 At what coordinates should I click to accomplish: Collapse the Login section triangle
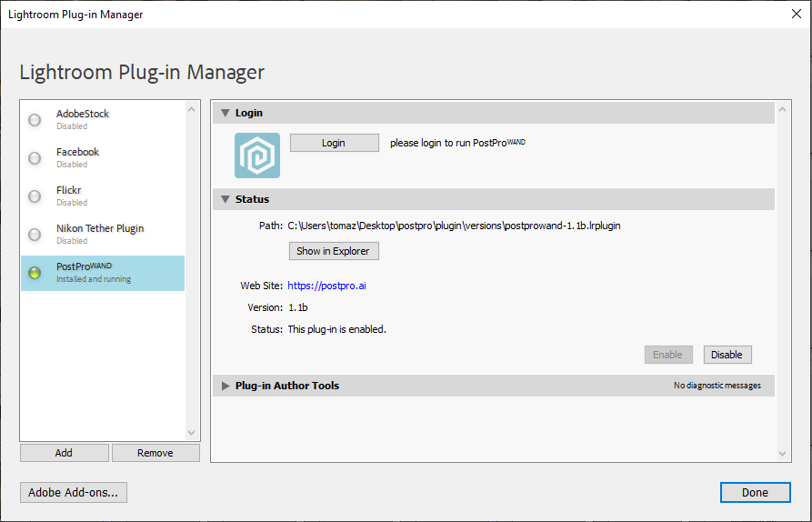[x=226, y=113]
